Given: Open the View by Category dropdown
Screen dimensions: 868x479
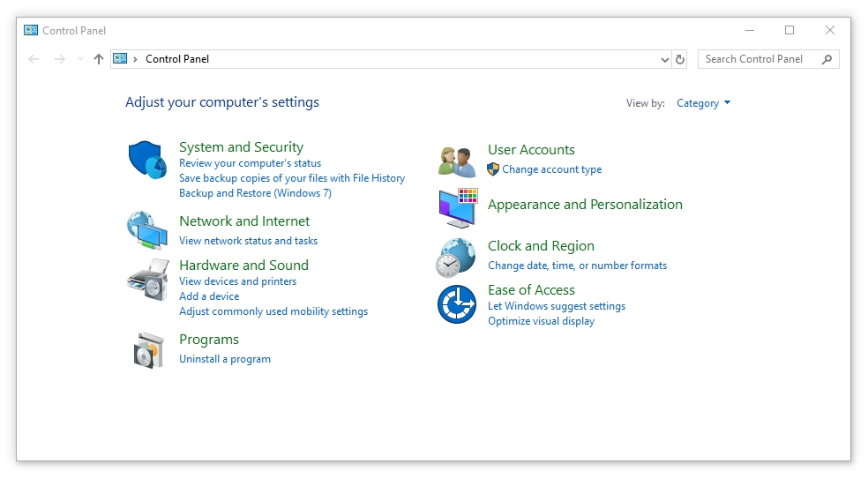Looking at the screenshot, I should pos(704,103).
